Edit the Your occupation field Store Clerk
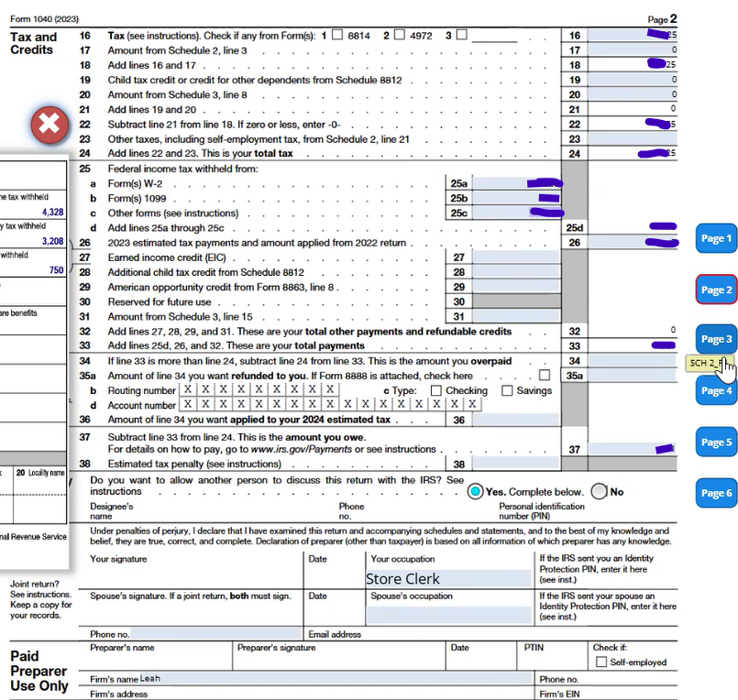 pyautogui.click(x=449, y=579)
